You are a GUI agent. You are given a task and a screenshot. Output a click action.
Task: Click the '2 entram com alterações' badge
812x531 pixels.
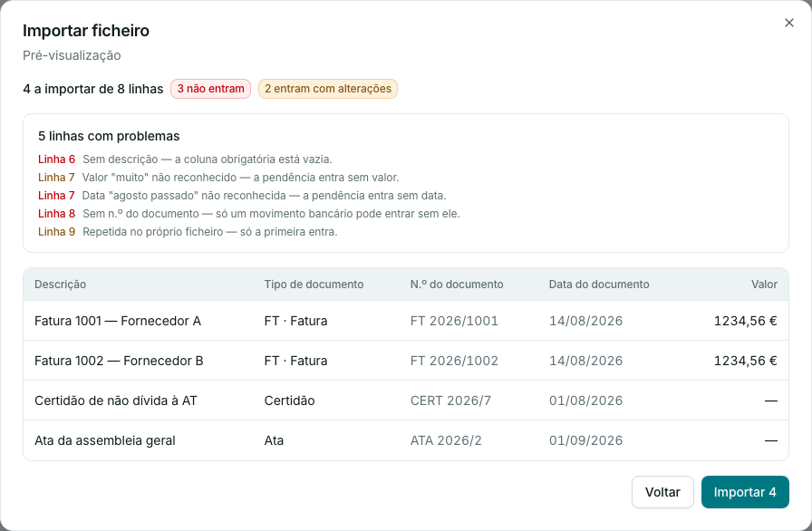328,89
